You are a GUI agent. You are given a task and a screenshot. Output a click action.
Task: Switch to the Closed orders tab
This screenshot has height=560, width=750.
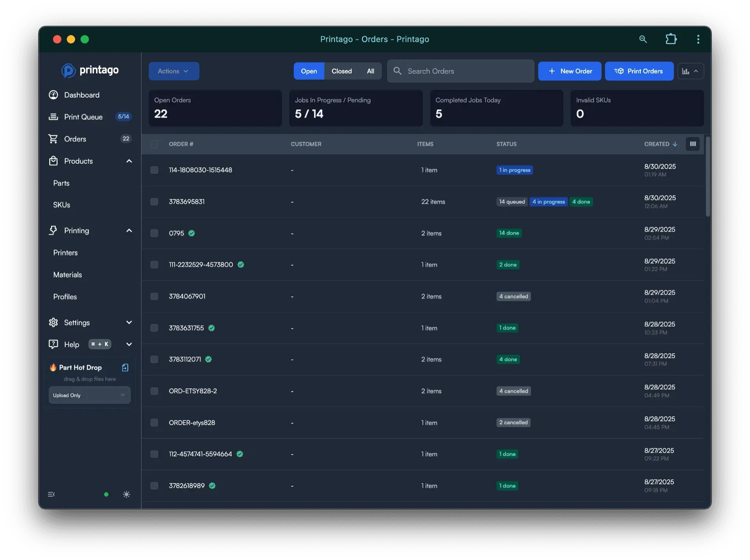(341, 71)
